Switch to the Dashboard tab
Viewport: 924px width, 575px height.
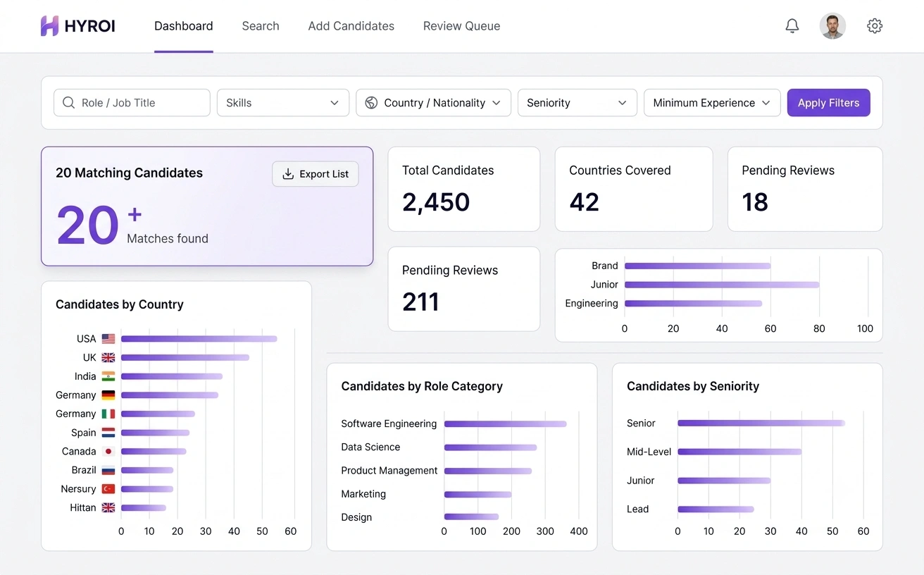click(x=184, y=26)
